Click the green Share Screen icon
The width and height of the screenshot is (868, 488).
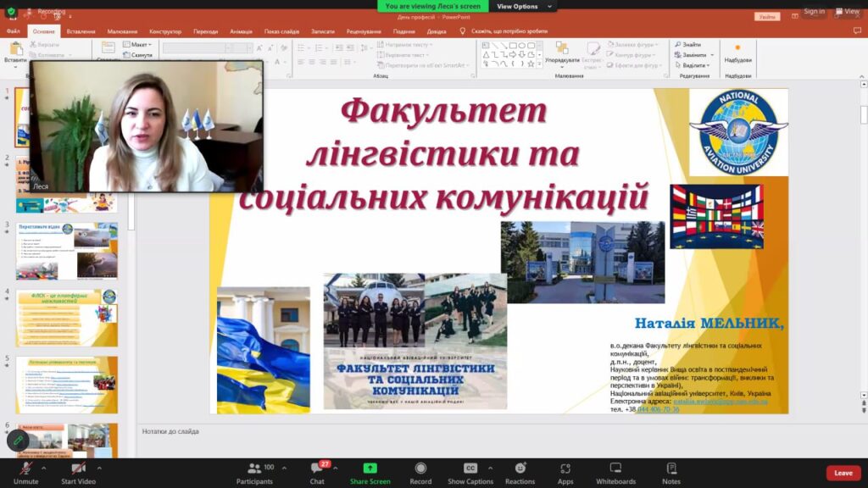click(370, 469)
